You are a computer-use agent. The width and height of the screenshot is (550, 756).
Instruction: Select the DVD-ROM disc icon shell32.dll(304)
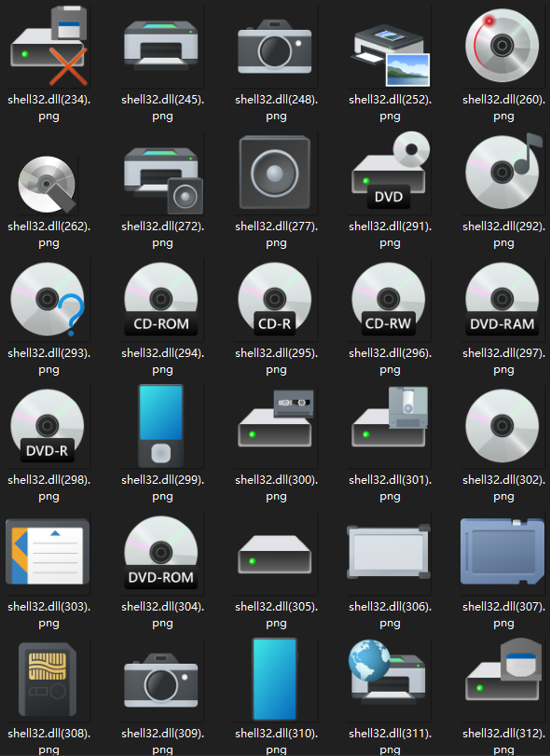[161, 553]
